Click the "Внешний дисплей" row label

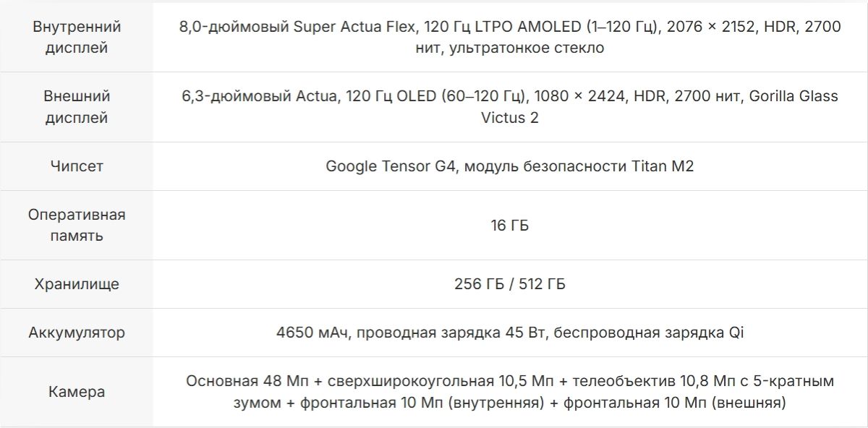pyautogui.click(x=77, y=106)
